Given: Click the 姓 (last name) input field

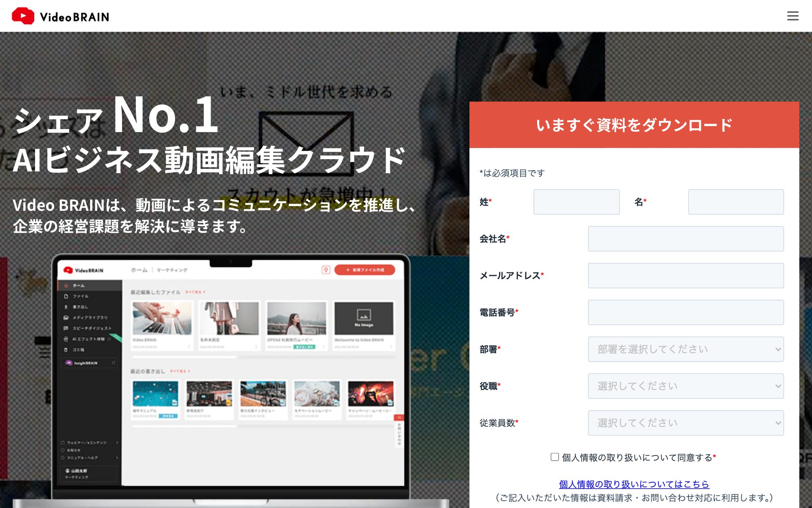Looking at the screenshot, I should point(576,202).
